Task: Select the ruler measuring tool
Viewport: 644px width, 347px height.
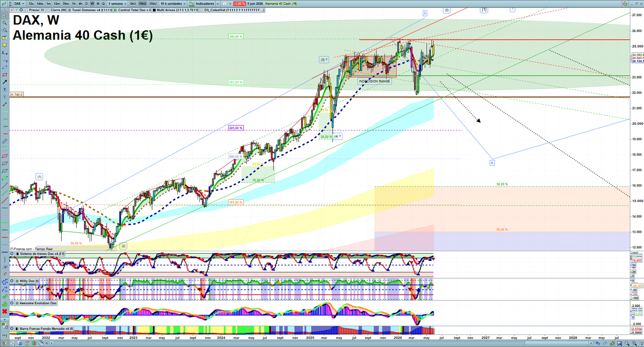Action: click(x=5, y=142)
